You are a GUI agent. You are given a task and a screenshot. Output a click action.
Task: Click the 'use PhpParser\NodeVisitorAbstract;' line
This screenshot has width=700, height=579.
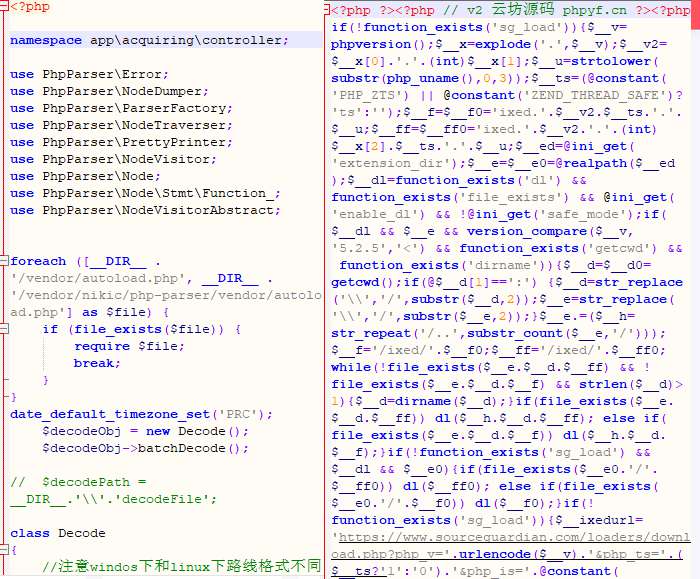point(145,210)
